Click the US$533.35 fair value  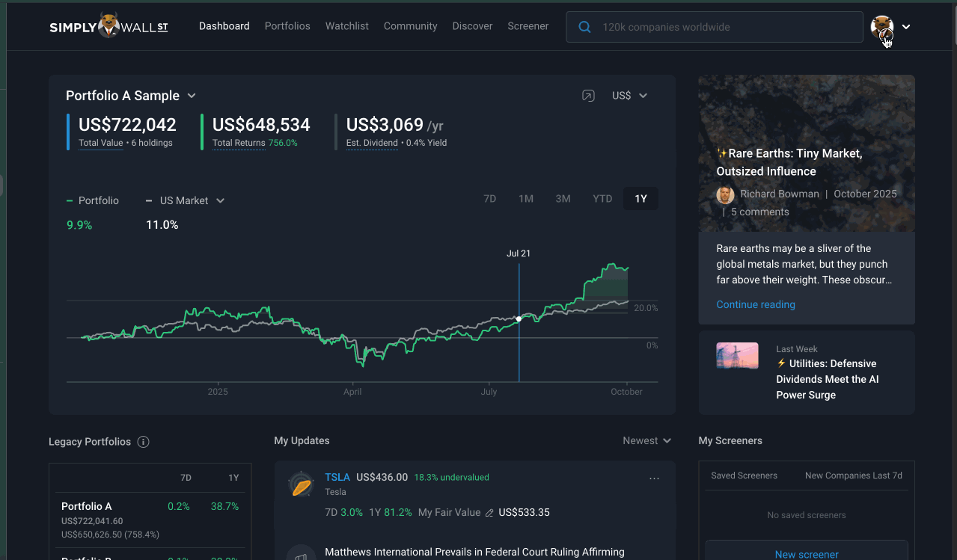pos(524,513)
